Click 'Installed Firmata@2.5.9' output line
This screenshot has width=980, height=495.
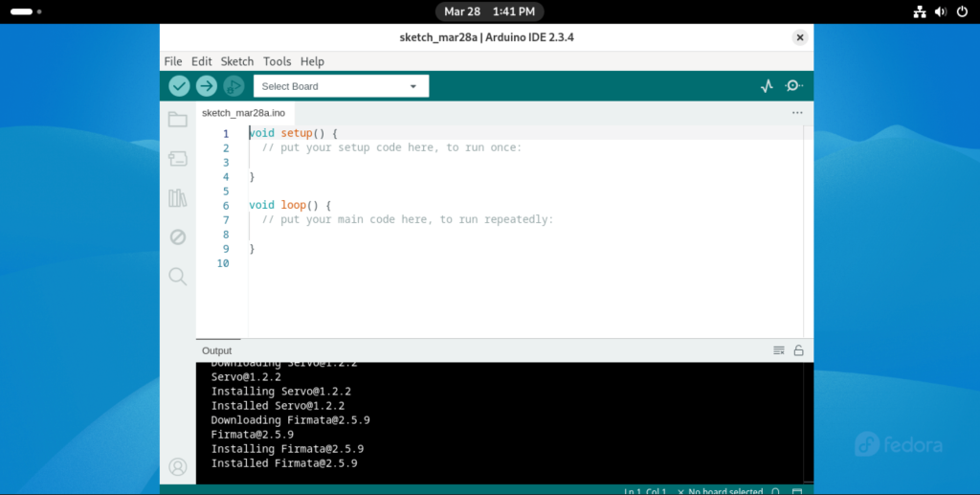(284, 463)
